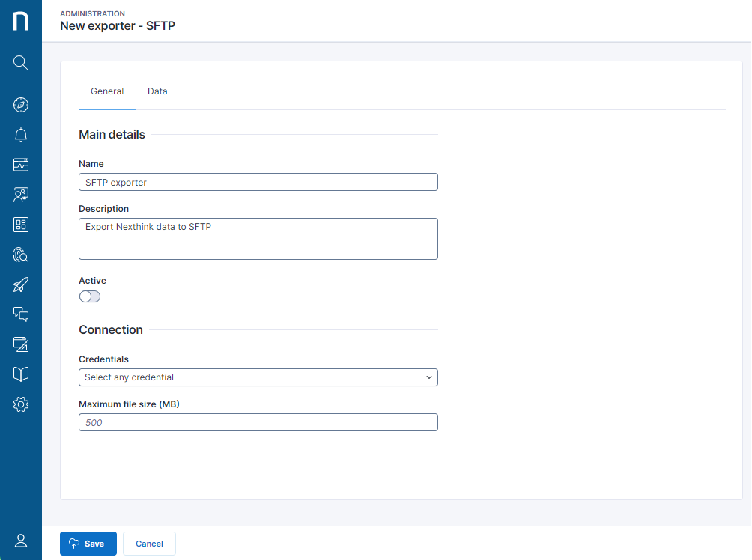Enable the Active toggle
The height and width of the screenshot is (560, 752).
click(89, 296)
